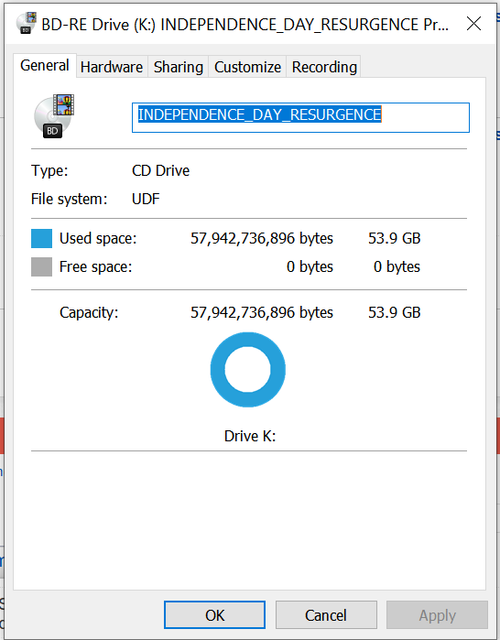Click the dialog title bar text

point(245,24)
